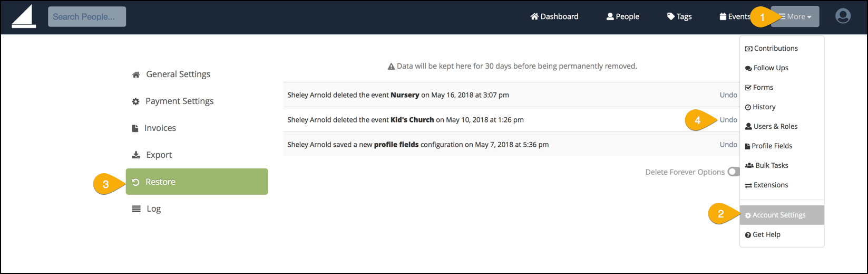868x274 pixels.
Task: Open the user profile avatar icon
Action: 843,16
